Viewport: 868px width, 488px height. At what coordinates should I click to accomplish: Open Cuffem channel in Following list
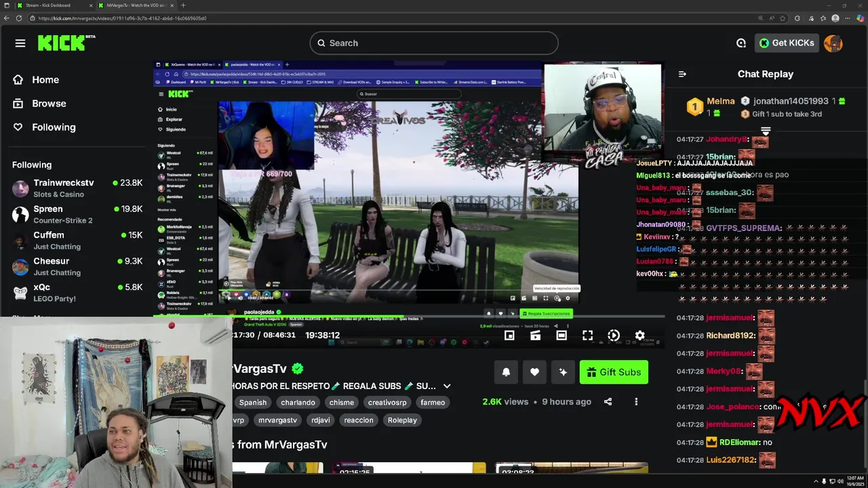point(77,241)
